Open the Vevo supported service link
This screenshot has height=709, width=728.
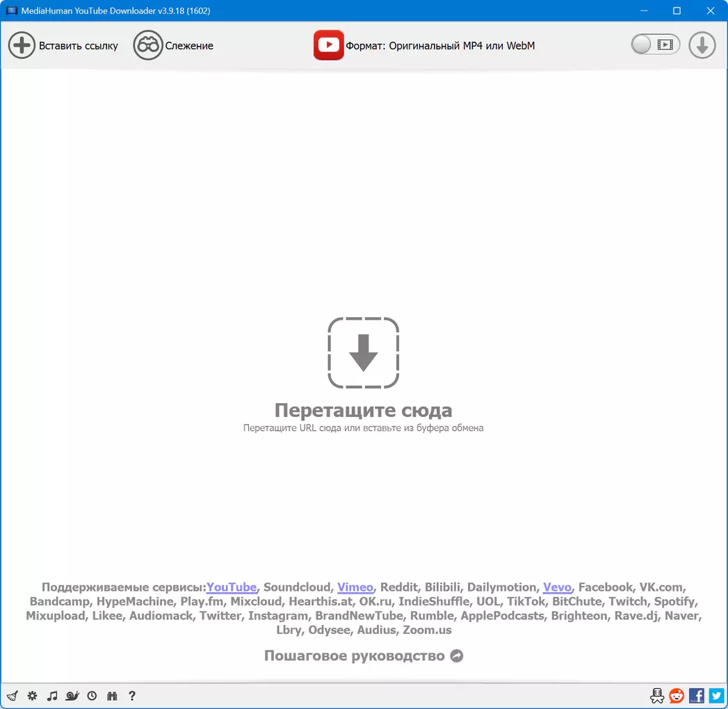[557, 587]
